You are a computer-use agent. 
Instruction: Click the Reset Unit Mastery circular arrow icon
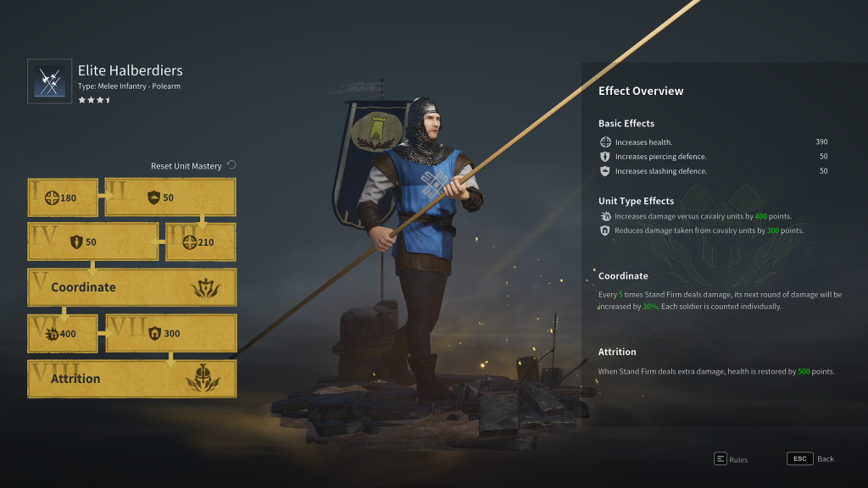231,165
